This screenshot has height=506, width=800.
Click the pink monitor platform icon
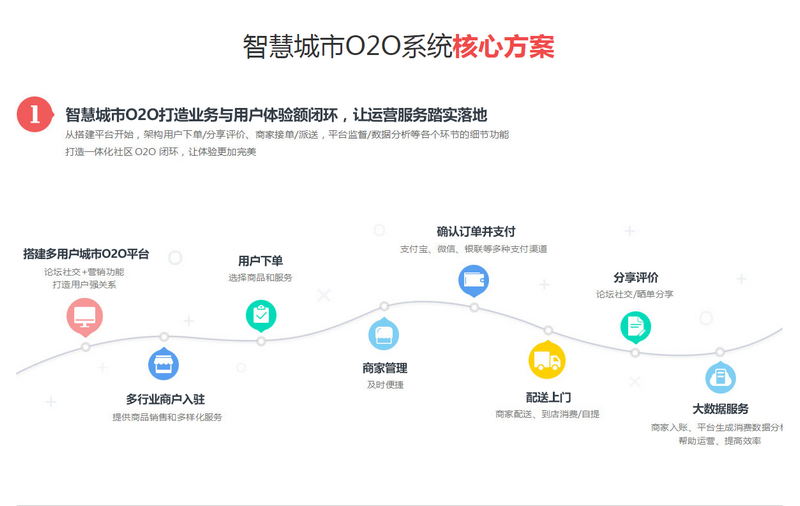85,317
